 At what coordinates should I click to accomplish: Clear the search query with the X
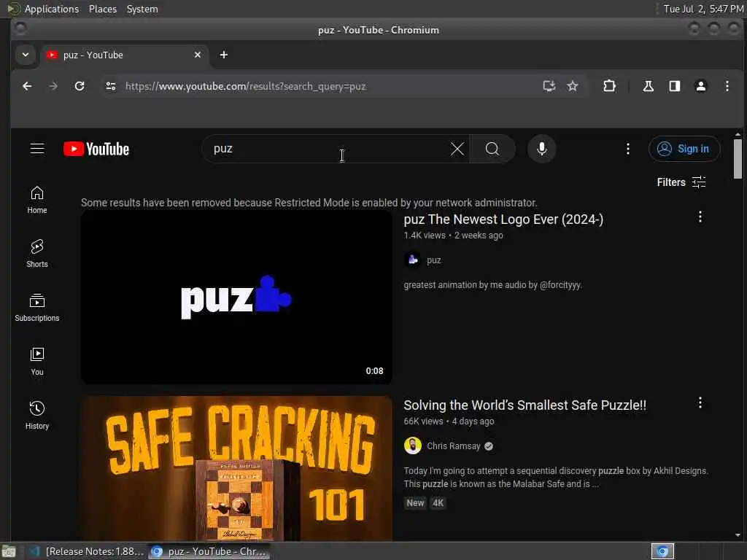click(457, 149)
